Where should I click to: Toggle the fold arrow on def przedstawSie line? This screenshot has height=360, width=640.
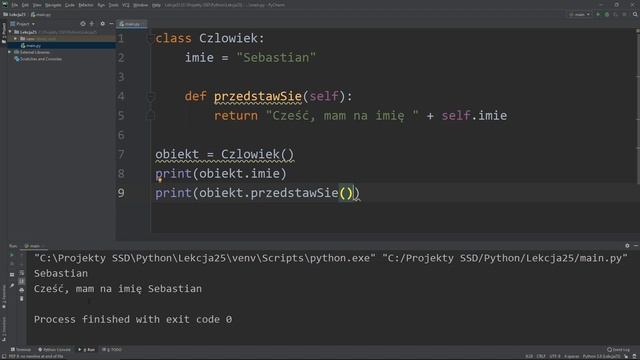(x=151, y=97)
